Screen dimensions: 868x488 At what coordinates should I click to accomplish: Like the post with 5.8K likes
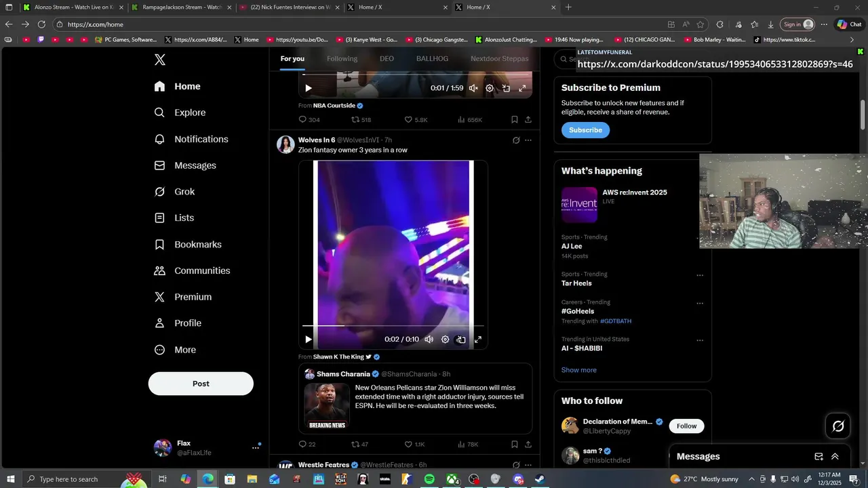pyautogui.click(x=416, y=120)
